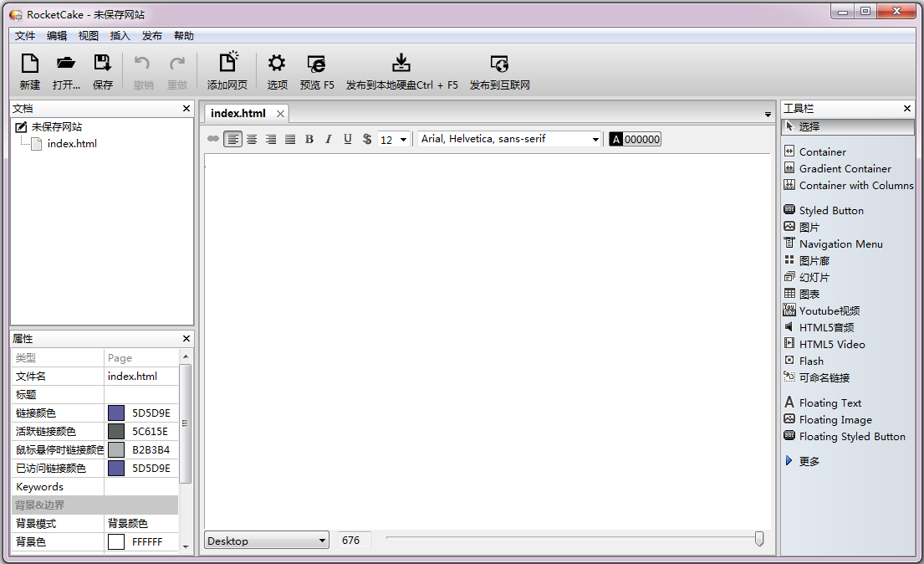The image size is (924, 564).
Task: Preview the website with 预览 F5
Action: coord(317,70)
